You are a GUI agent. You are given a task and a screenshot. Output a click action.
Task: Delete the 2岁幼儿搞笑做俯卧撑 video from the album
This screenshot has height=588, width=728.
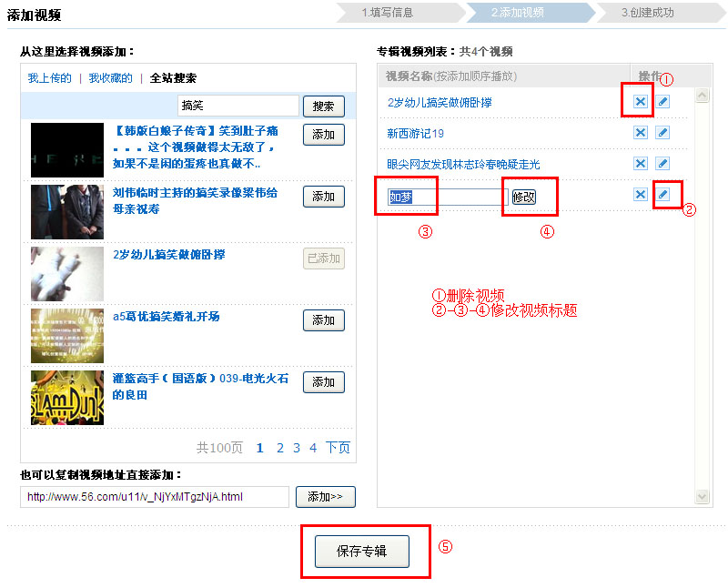(x=641, y=102)
